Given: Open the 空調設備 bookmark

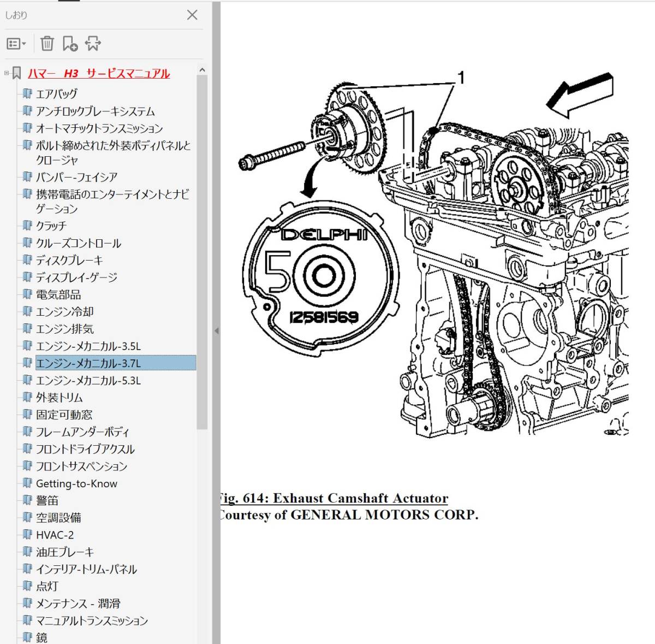Looking at the screenshot, I should [58, 518].
